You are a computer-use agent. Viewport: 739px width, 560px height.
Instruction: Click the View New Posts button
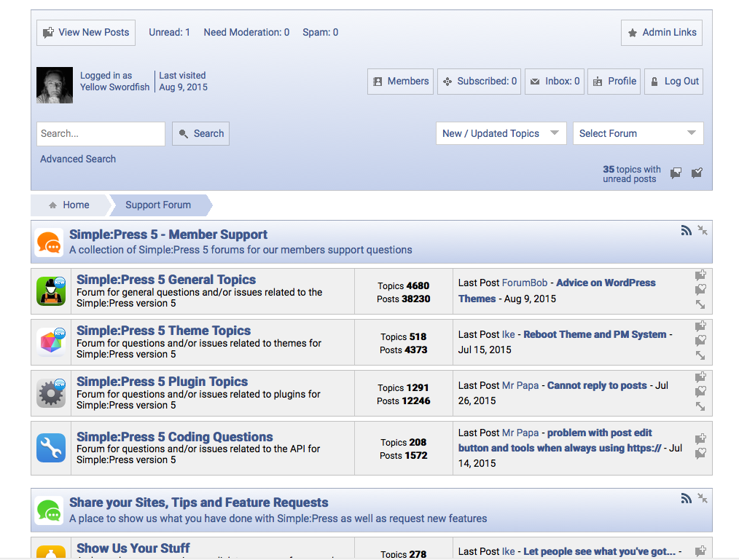tap(86, 33)
